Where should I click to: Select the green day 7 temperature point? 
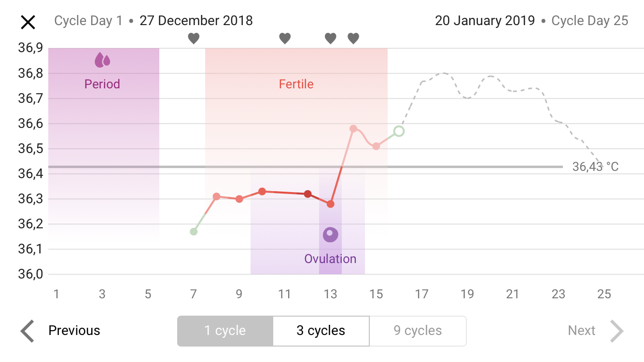coord(194,232)
